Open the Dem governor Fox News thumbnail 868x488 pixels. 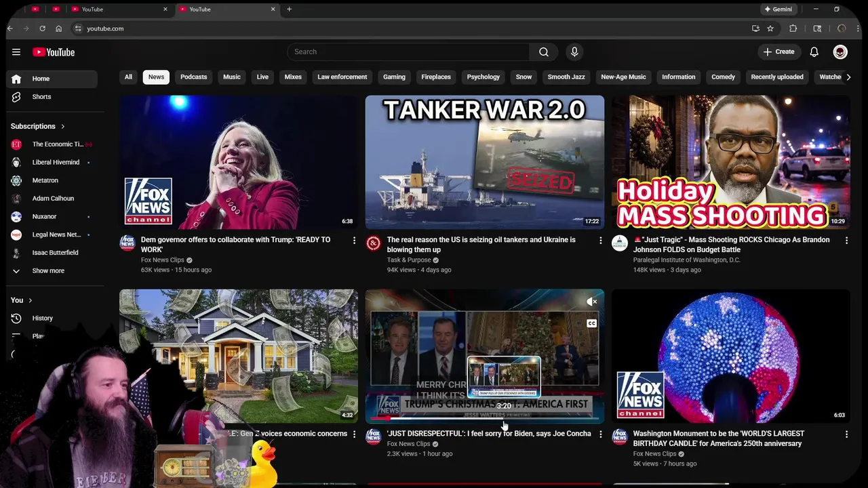(x=239, y=162)
